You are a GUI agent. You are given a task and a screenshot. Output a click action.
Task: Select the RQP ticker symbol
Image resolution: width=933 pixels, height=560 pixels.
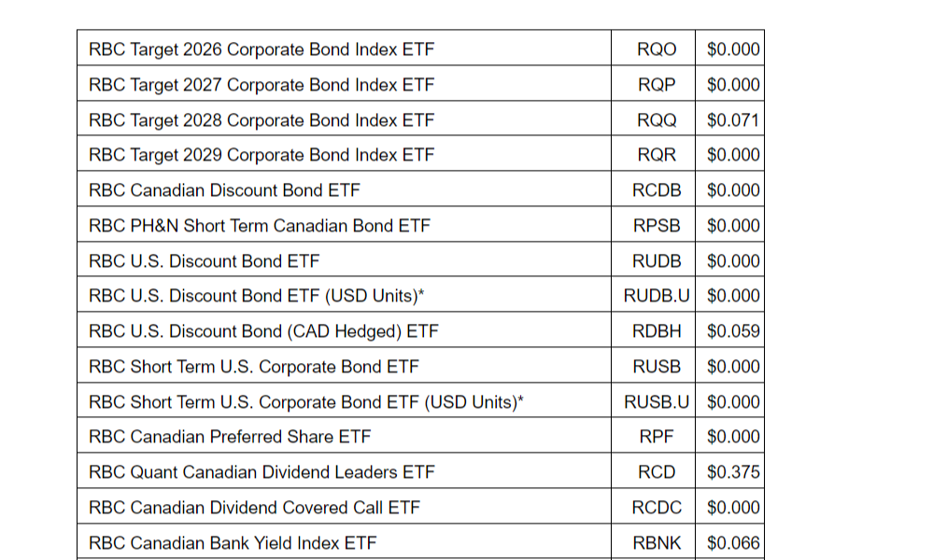657,85
